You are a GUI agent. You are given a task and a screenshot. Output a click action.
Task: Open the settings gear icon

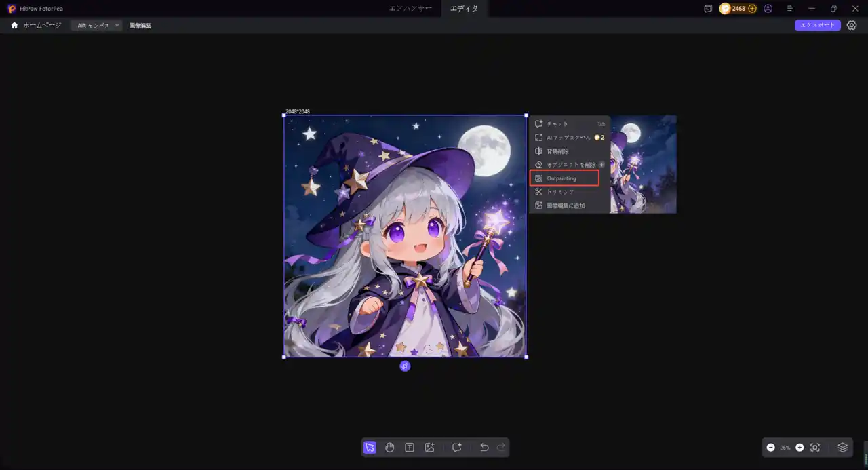click(x=852, y=25)
